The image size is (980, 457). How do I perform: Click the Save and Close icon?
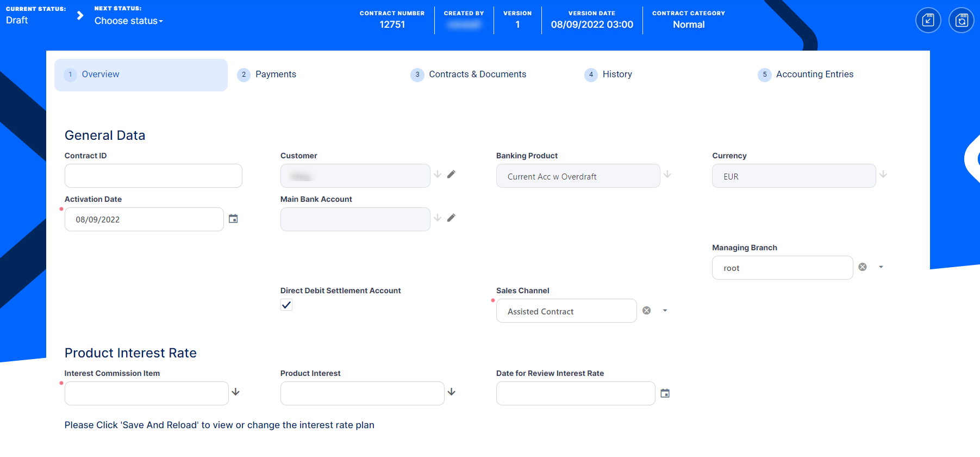928,21
